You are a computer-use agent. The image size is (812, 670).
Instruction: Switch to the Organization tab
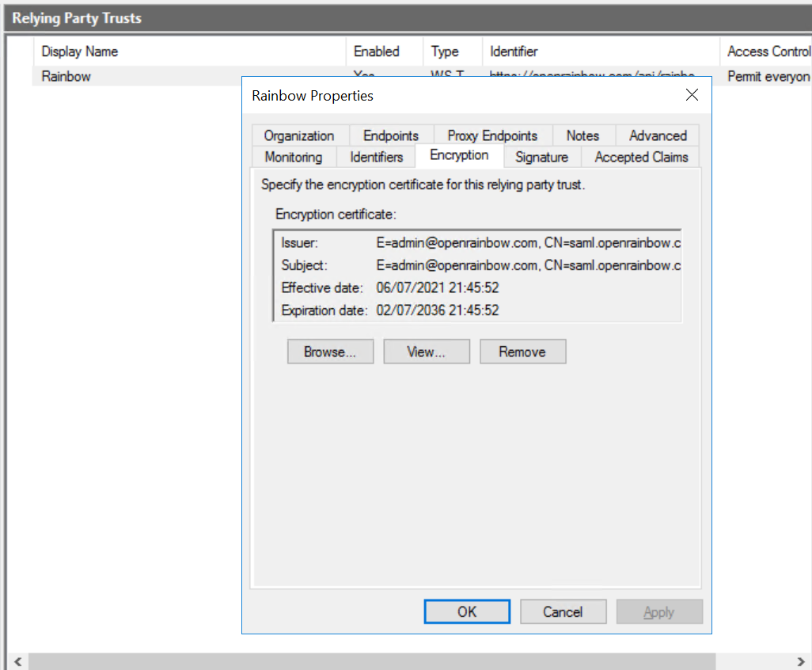tap(299, 135)
